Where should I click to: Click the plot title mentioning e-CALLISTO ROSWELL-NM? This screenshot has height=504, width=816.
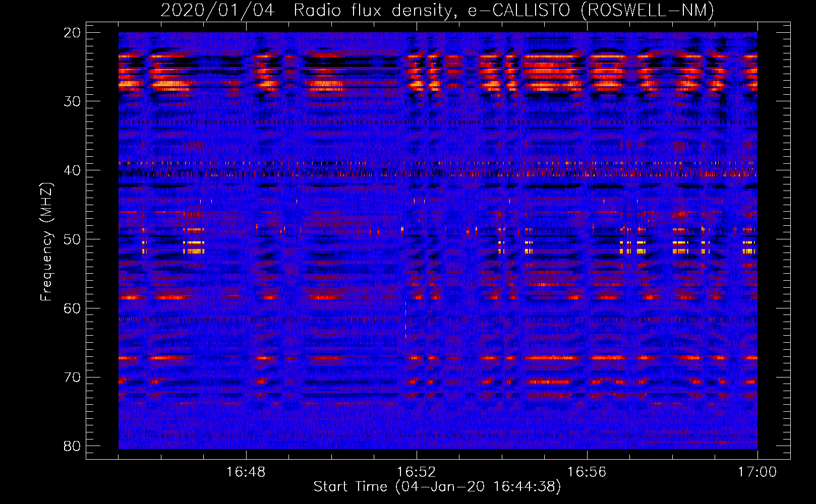(437, 10)
